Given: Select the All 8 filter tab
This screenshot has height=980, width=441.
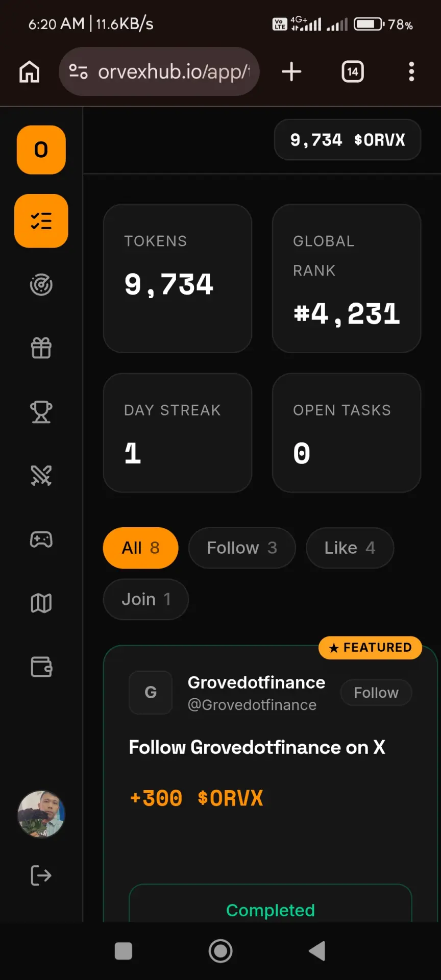Looking at the screenshot, I should tap(141, 548).
